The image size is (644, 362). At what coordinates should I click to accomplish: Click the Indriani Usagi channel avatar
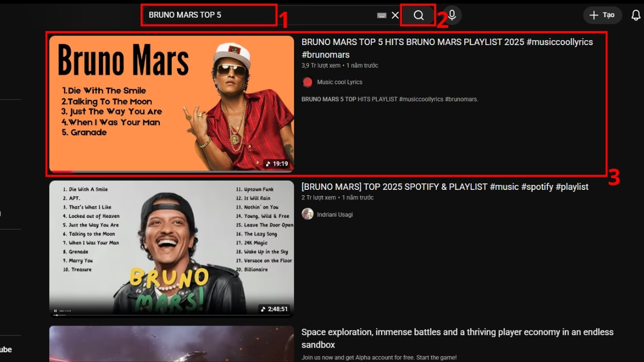[308, 214]
